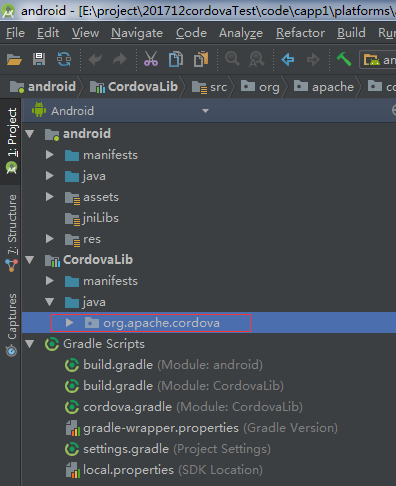
Task: Click the Find magnifier icon
Action: point(232,59)
